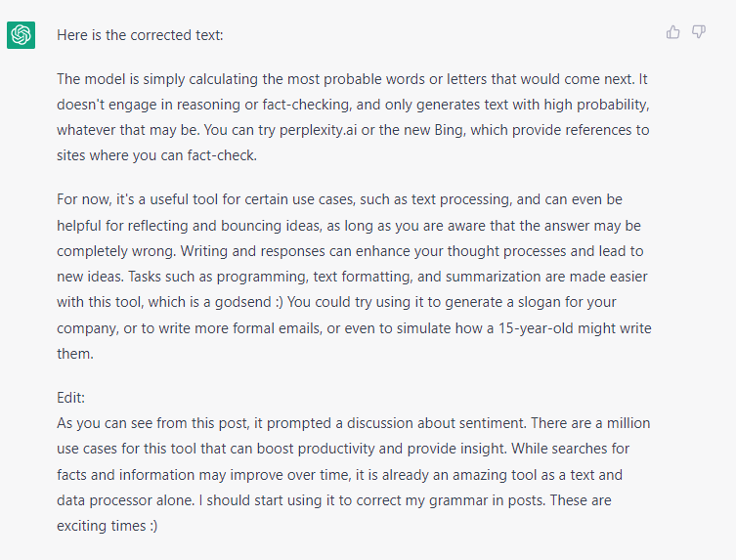The height and width of the screenshot is (560, 736).
Task: Click the words 'fact-check.' ending first paragraph
Action: coord(222,155)
